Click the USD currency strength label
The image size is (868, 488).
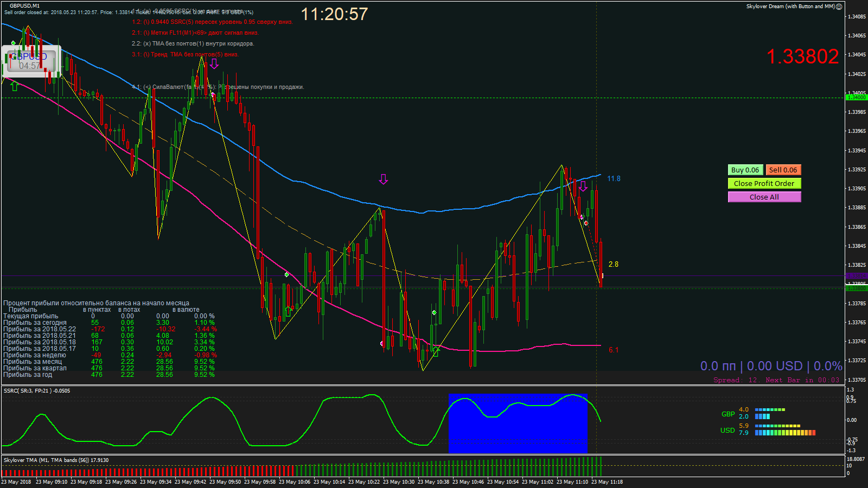coord(727,430)
